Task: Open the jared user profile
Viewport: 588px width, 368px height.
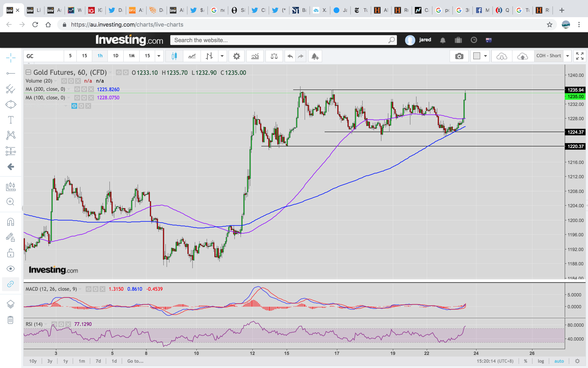Action: click(x=418, y=40)
